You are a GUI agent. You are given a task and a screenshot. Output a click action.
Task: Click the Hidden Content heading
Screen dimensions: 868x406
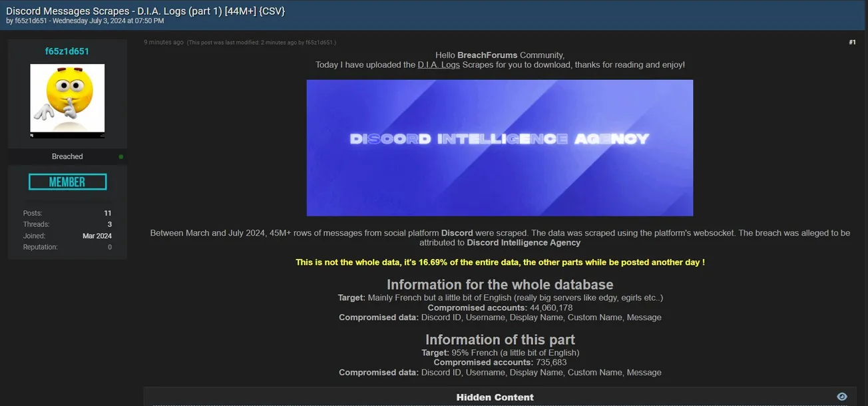point(495,396)
